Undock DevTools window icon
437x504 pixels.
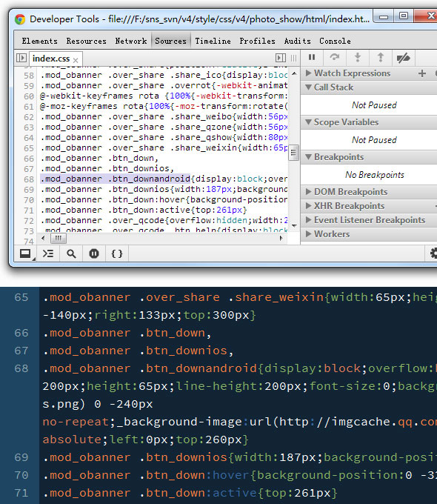click(25, 253)
